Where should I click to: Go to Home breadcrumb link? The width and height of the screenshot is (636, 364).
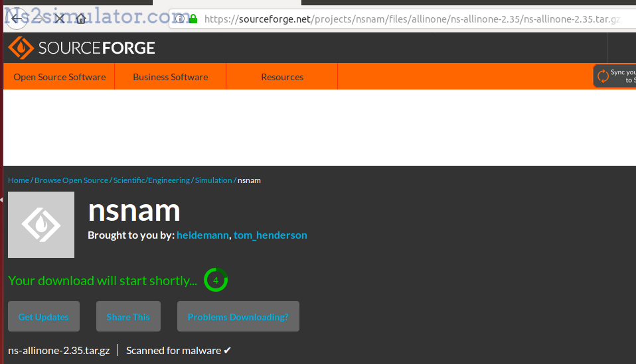click(x=19, y=180)
